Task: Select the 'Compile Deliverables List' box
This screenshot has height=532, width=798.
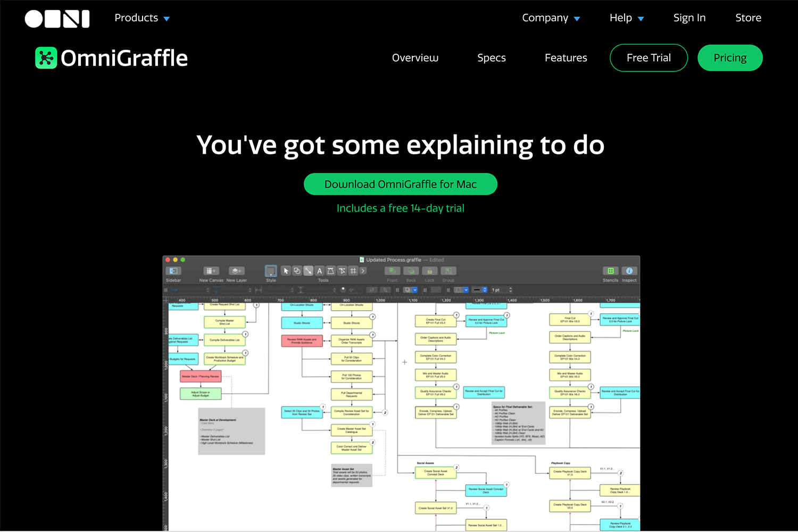Action: pyautogui.click(x=225, y=340)
